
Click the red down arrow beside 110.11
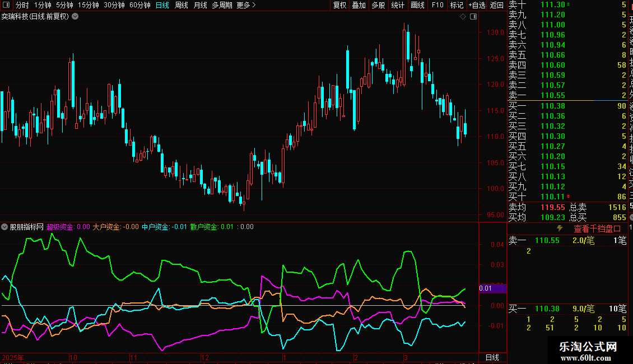tap(569, 196)
